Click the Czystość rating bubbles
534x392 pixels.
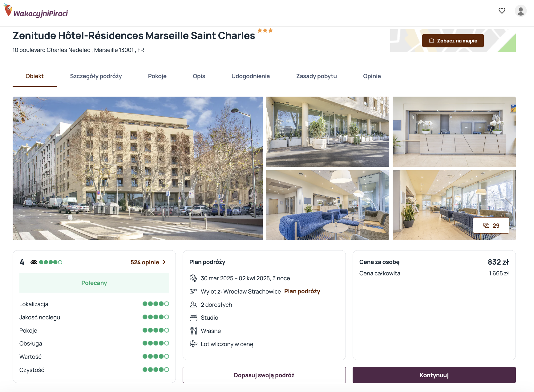156,370
